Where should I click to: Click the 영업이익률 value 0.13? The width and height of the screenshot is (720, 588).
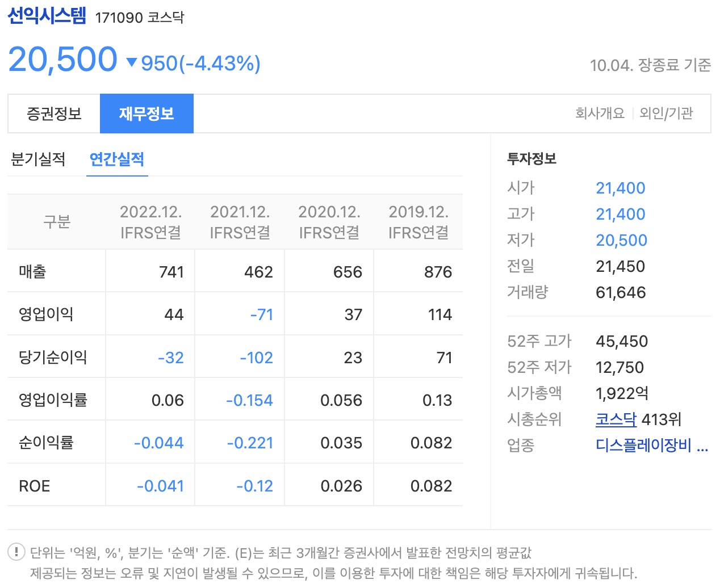pos(437,400)
